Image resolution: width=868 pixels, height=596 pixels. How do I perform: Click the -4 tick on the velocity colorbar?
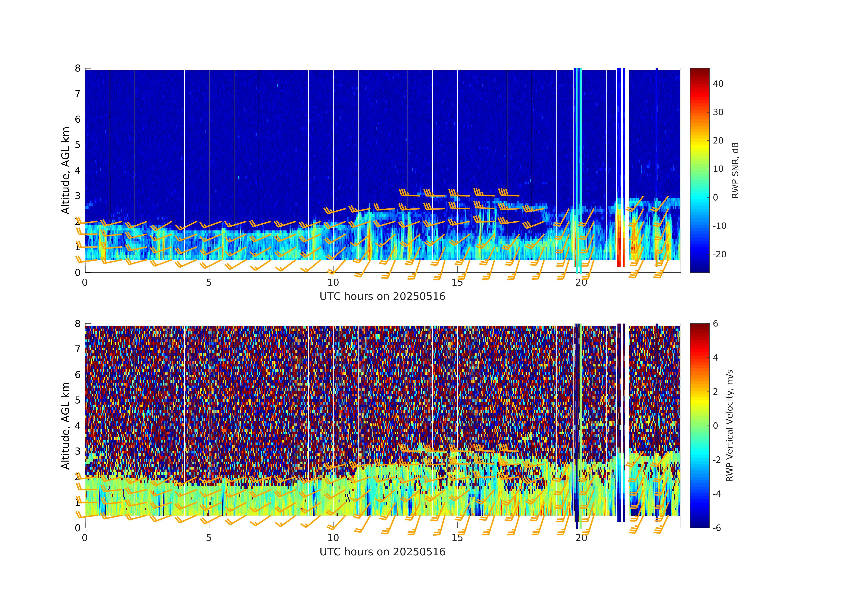717,494
